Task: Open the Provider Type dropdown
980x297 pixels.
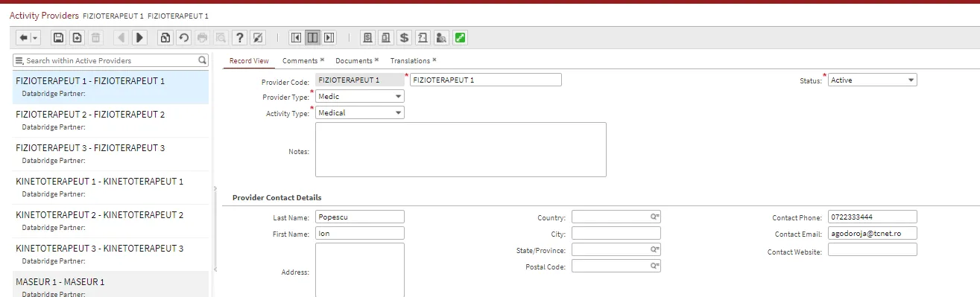Action: click(x=399, y=97)
